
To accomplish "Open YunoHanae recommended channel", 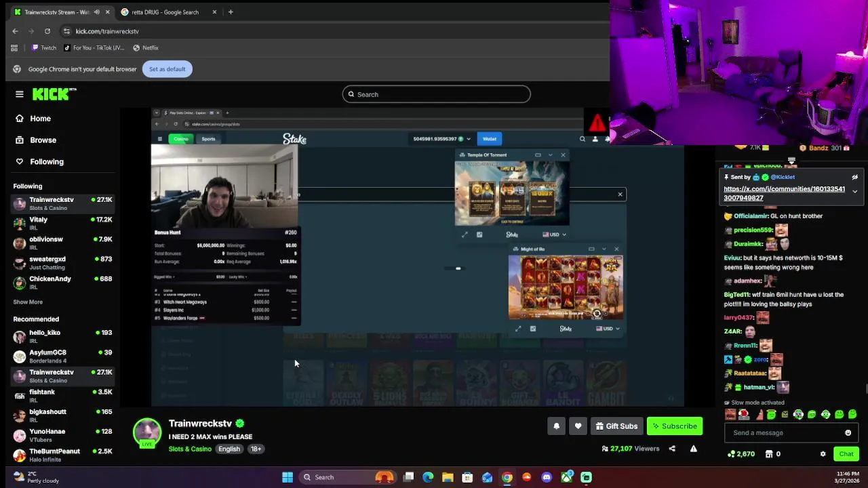I will (x=63, y=435).
